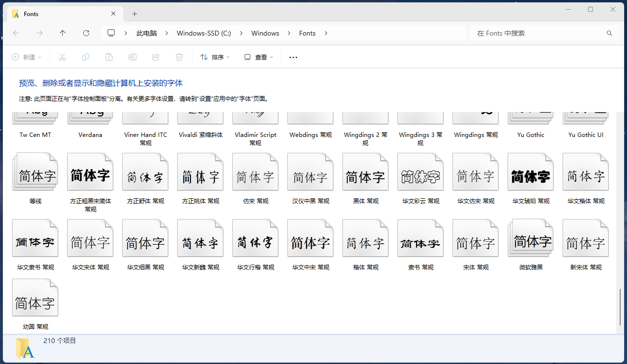This screenshot has height=364, width=627.
Task: Expand the 新建 dropdown
Action: point(40,57)
